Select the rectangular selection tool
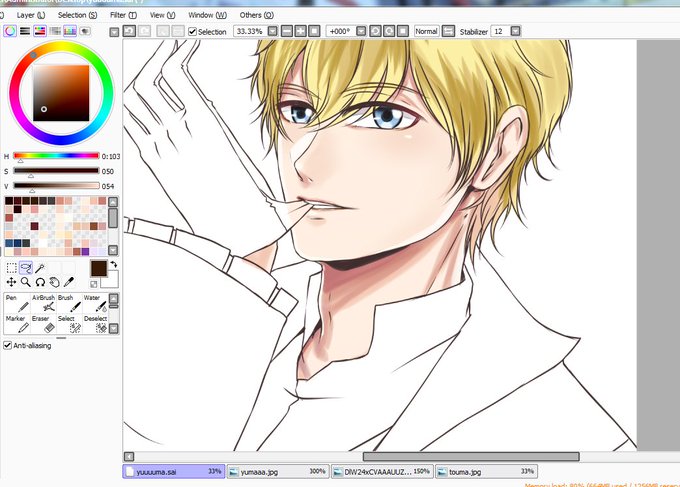This screenshot has width=680, height=487. tap(12, 268)
